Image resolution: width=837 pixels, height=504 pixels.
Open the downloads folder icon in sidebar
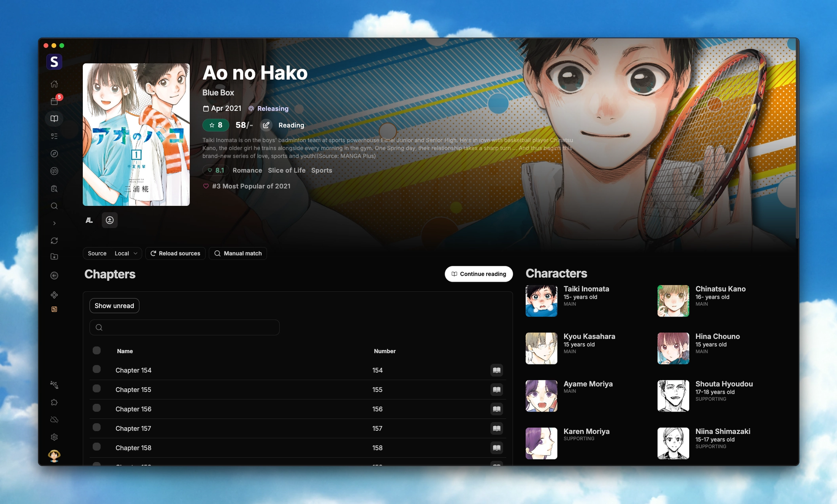(54, 256)
